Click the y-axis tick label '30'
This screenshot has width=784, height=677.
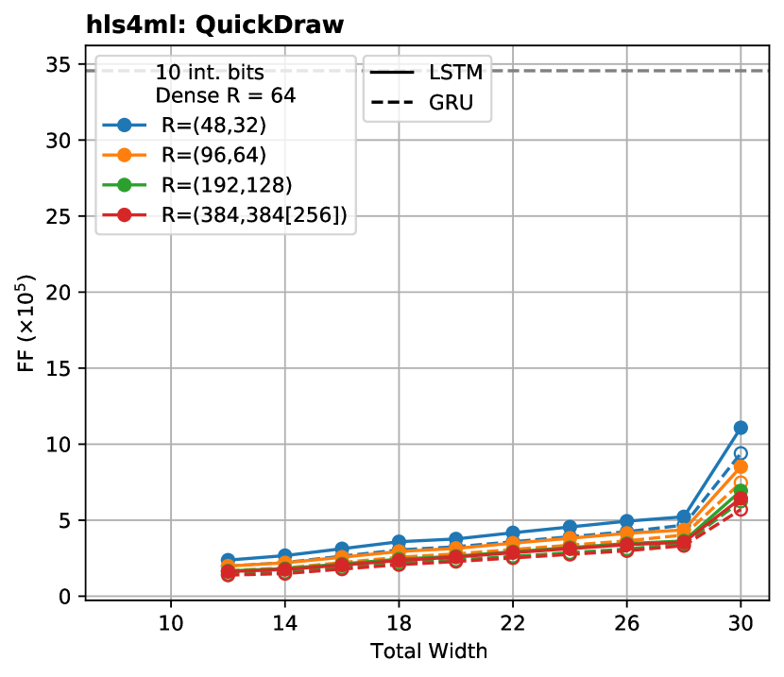click(x=59, y=141)
